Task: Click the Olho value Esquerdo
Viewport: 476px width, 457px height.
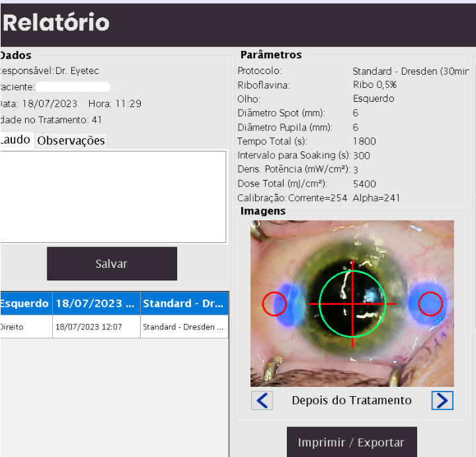Action: point(374,99)
